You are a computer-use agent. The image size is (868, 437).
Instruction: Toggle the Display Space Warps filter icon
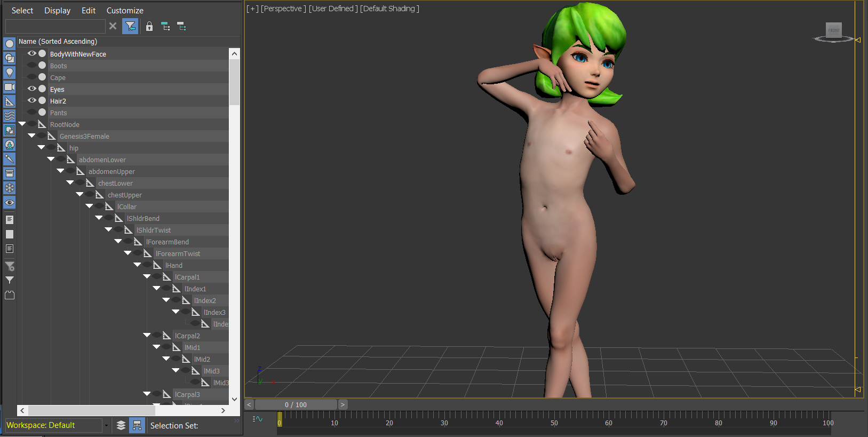pos(10,116)
